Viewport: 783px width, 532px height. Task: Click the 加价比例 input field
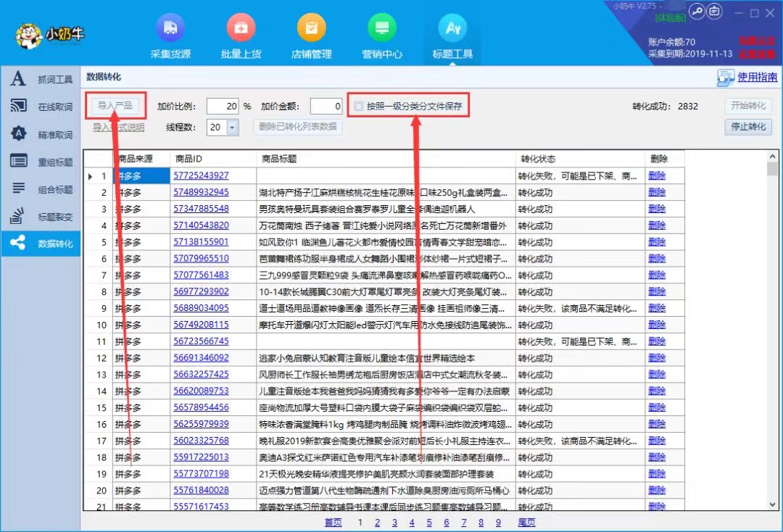coord(223,106)
